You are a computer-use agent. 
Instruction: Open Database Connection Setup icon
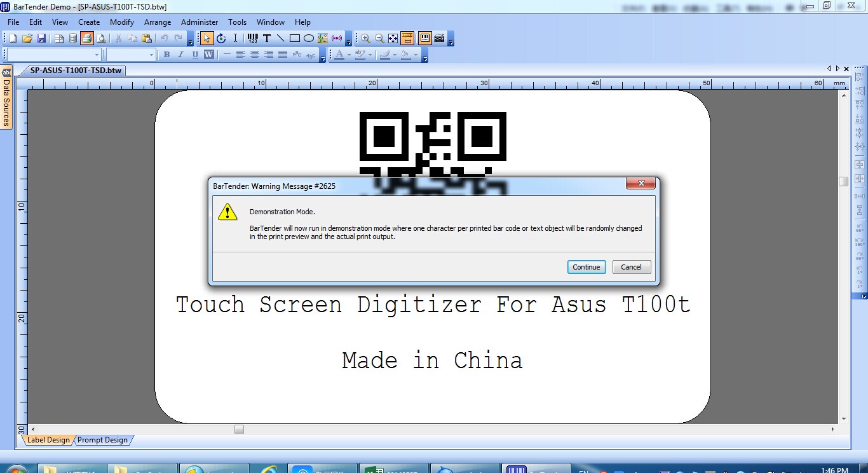(73, 39)
